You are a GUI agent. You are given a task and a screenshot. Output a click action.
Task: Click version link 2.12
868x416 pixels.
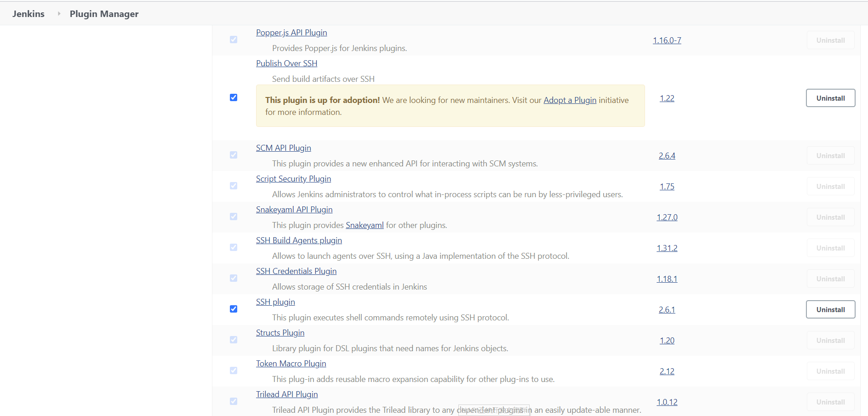click(667, 371)
